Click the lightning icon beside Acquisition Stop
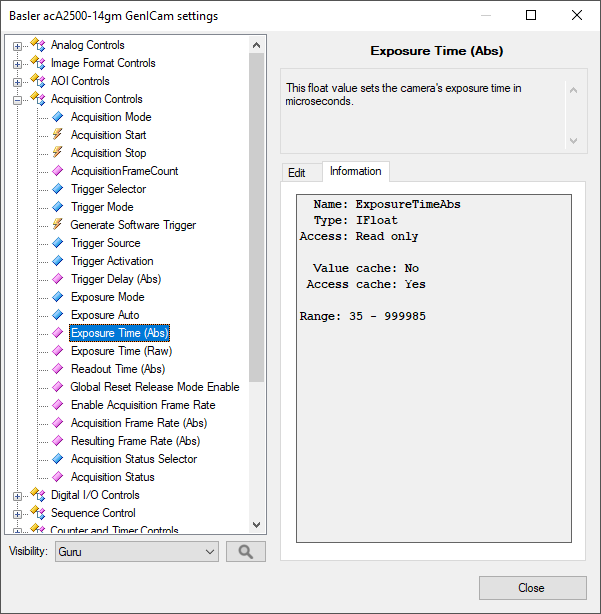Screen dimensions: 601x614 [58, 153]
